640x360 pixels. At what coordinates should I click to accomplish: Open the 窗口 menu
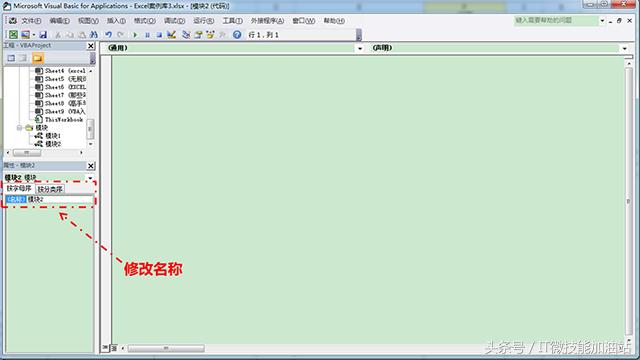(303, 20)
